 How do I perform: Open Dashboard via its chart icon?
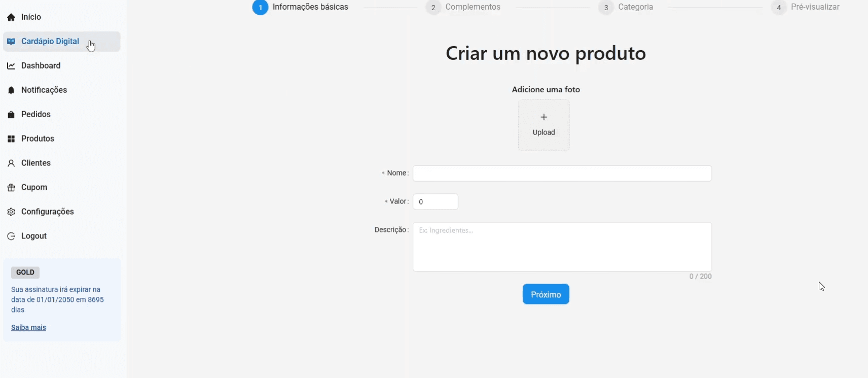11,65
